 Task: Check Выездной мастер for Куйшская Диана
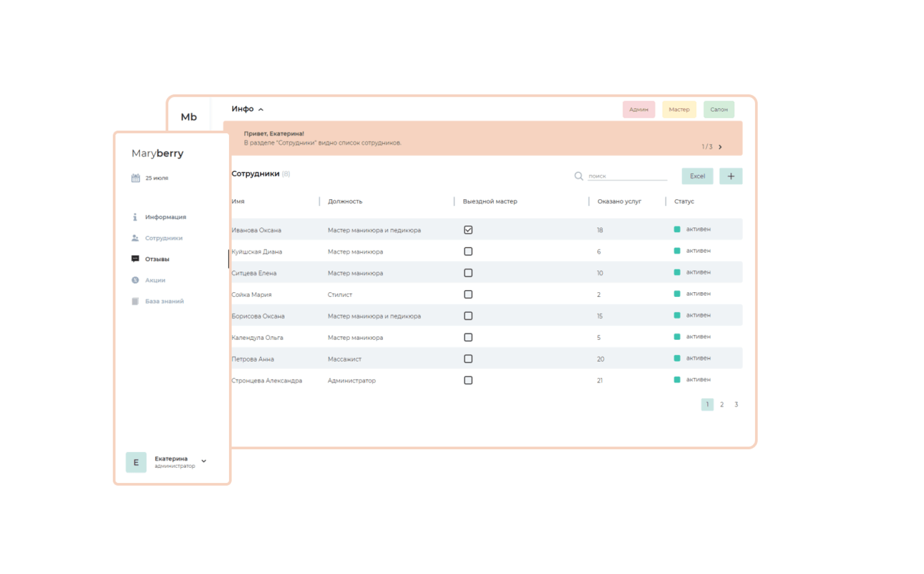(468, 252)
